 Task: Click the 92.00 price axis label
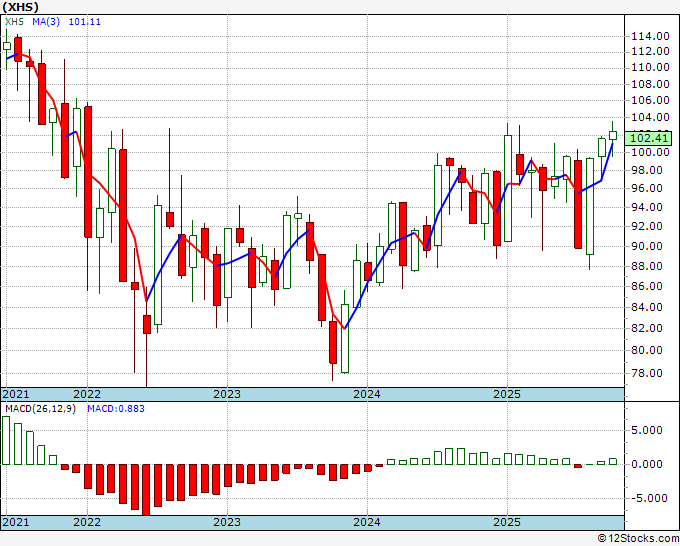pyautogui.click(x=647, y=226)
